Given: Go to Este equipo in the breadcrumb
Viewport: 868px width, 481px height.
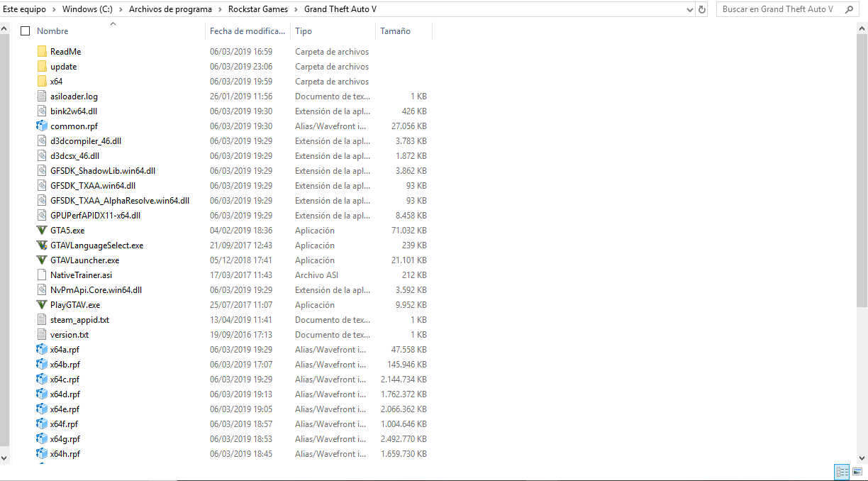Looking at the screenshot, I should (x=25, y=9).
